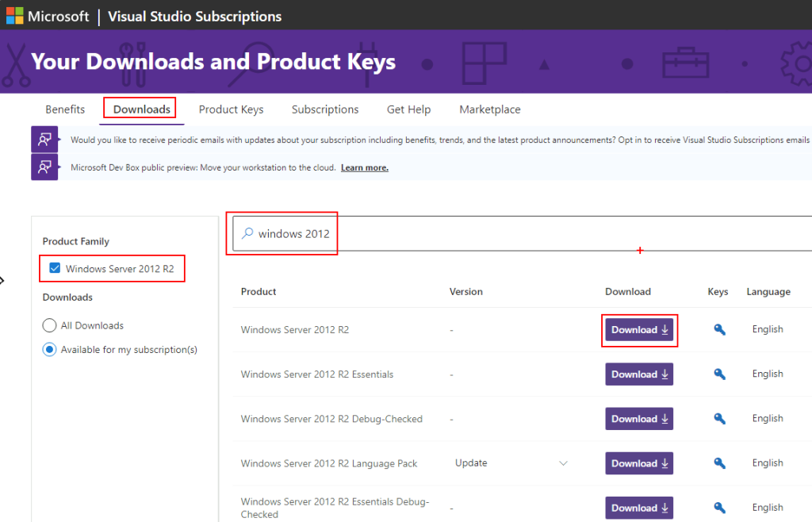Click key icon for Server 2012 R2 Essentials

coord(719,374)
